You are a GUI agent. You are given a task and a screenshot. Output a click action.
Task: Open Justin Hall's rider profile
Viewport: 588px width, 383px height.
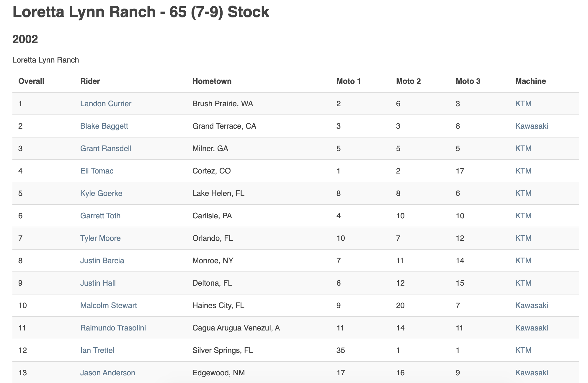coord(98,283)
